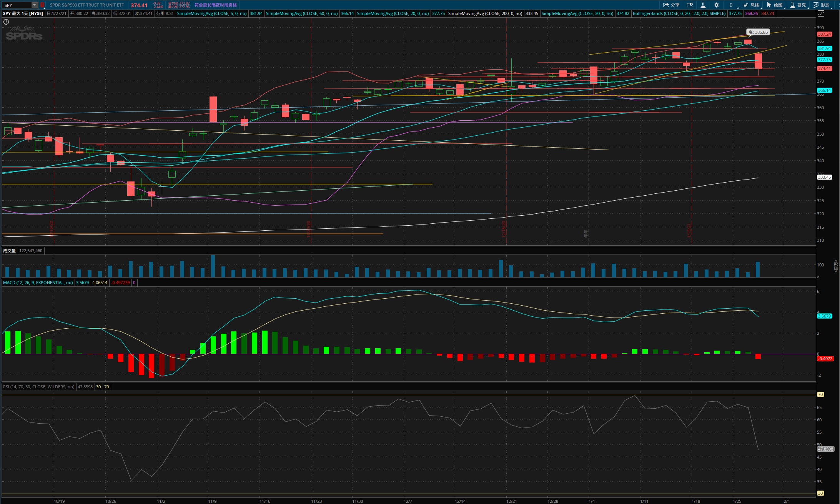Image resolution: width=840 pixels, height=504 pixels.
Task: Open the 风格 style menu
Action: 751,5
